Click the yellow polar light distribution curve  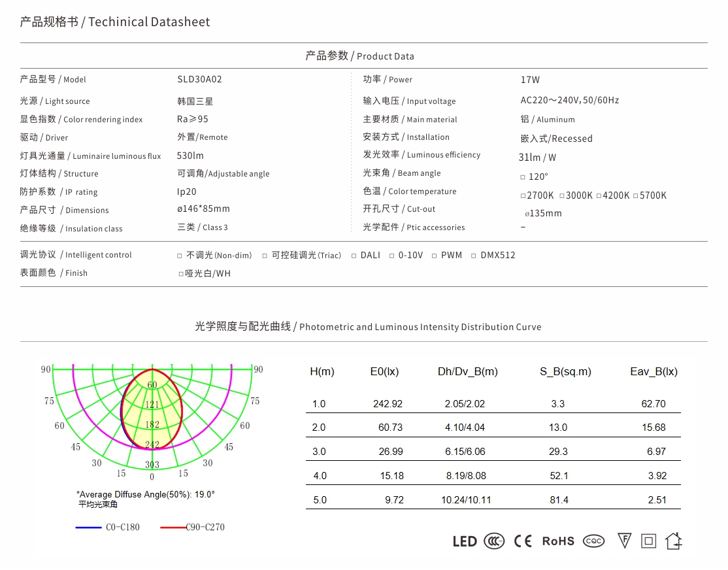pyautogui.click(x=152, y=409)
